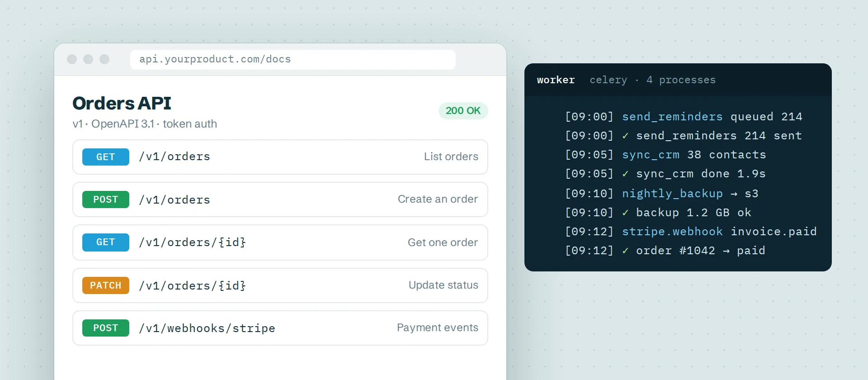Click the /v1/orders path in Create an order row

174,200
